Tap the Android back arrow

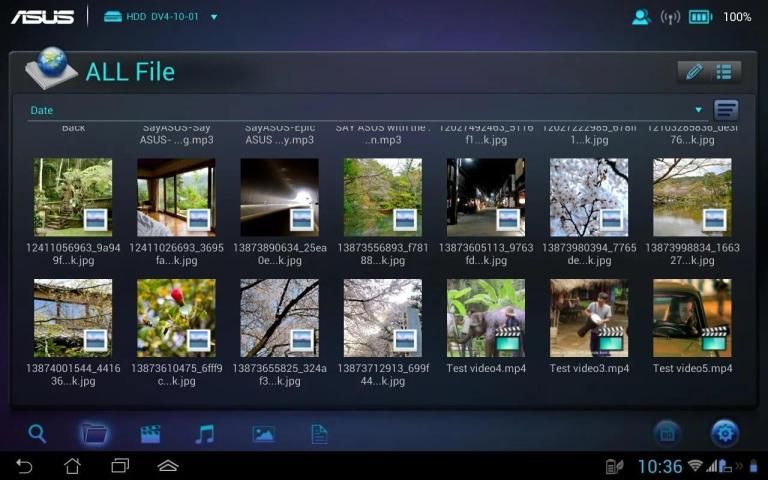(24, 466)
